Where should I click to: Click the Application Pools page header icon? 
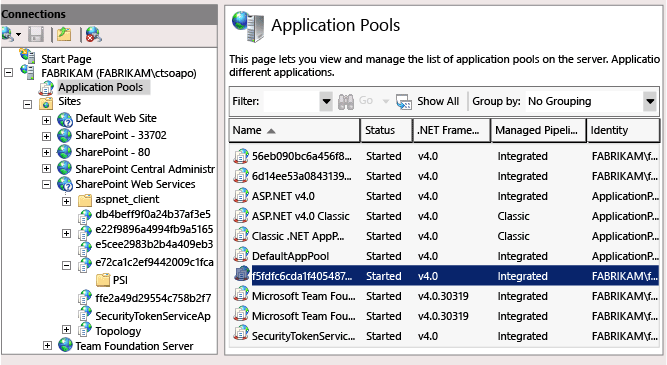(x=248, y=26)
